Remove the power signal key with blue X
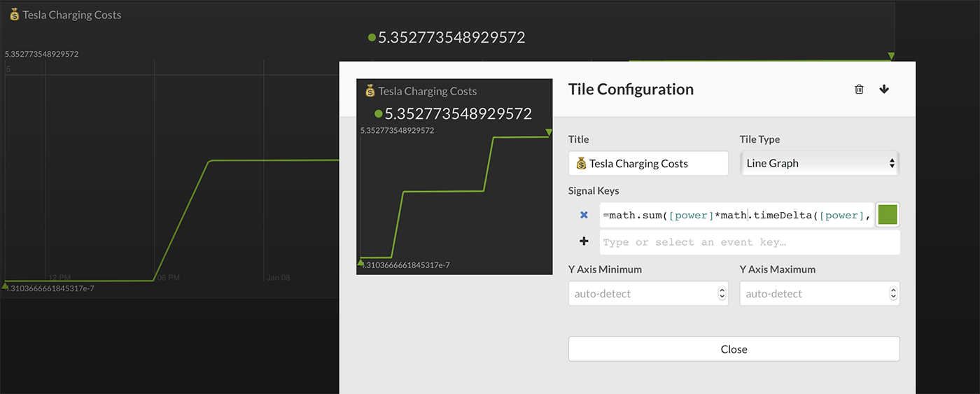 (584, 216)
